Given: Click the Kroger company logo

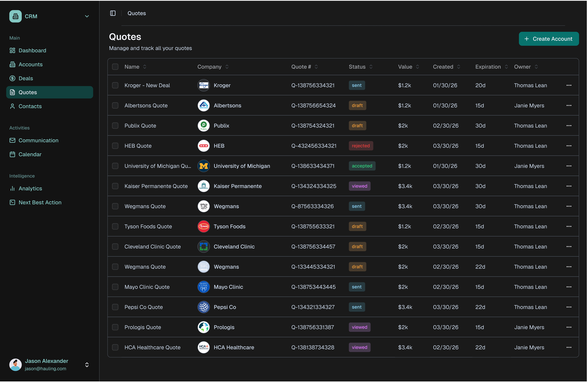Looking at the screenshot, I should (204, 85).
